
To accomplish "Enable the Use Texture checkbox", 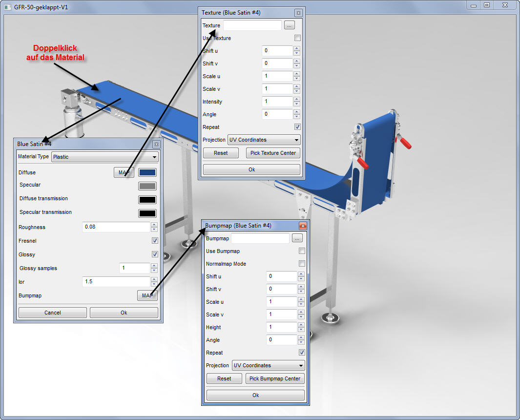I will point(297,38).
